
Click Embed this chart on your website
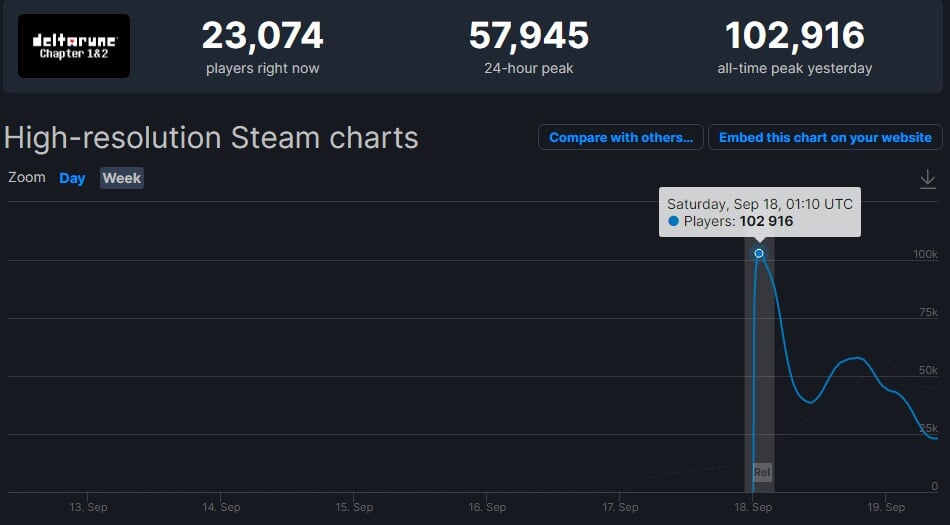click(825, 138)
